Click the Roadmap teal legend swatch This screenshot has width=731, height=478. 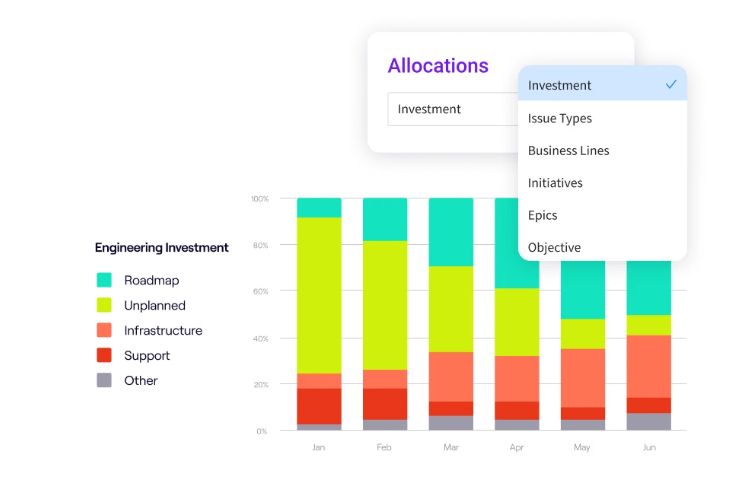point(104,281)
